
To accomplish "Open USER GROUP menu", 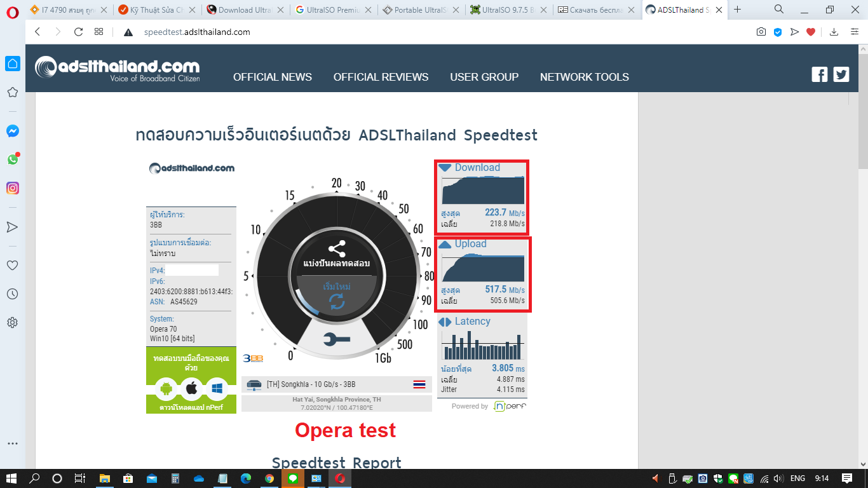I will pyautogui.click(x=484, y=77).
